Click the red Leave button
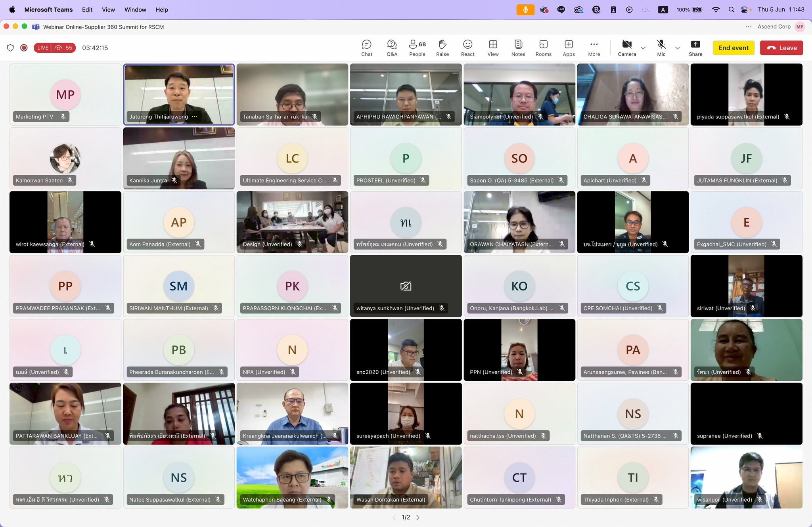The height and width of the screenshot is (527, 812). 782,48
